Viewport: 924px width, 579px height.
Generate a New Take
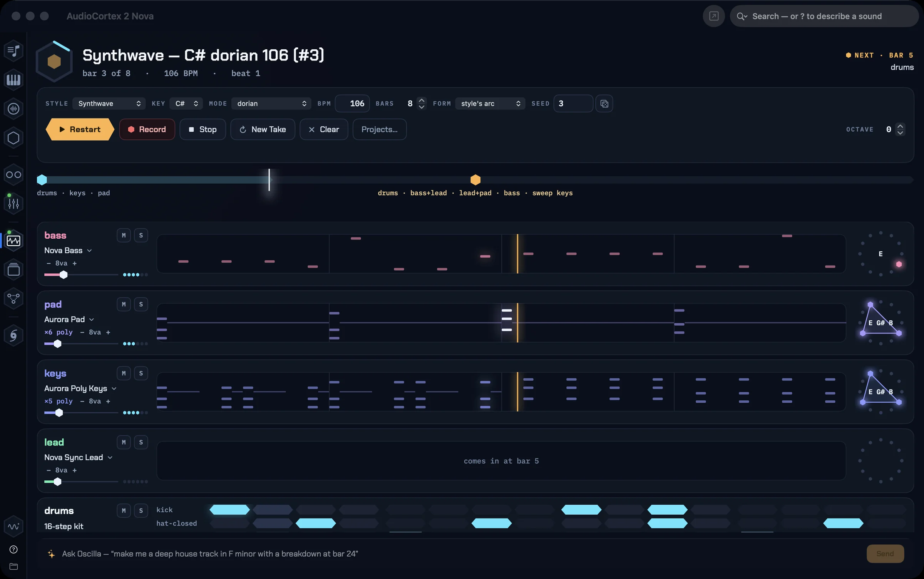tap(263, 129)
